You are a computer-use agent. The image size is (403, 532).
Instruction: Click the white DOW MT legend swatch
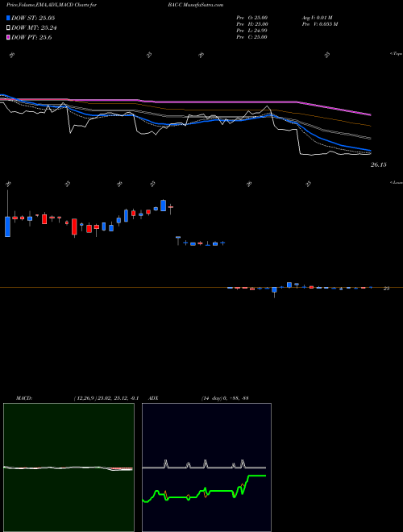point(9,28)
